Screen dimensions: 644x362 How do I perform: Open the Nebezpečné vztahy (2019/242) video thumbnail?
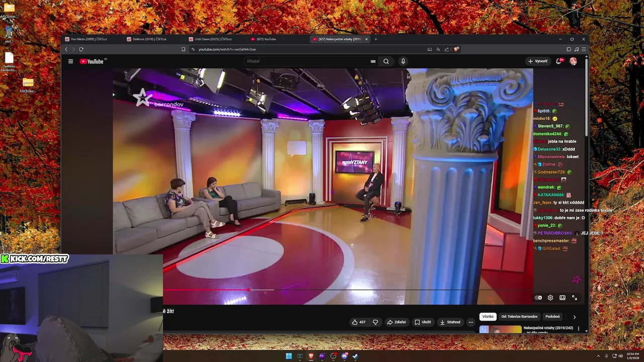(x=501, y=330)
